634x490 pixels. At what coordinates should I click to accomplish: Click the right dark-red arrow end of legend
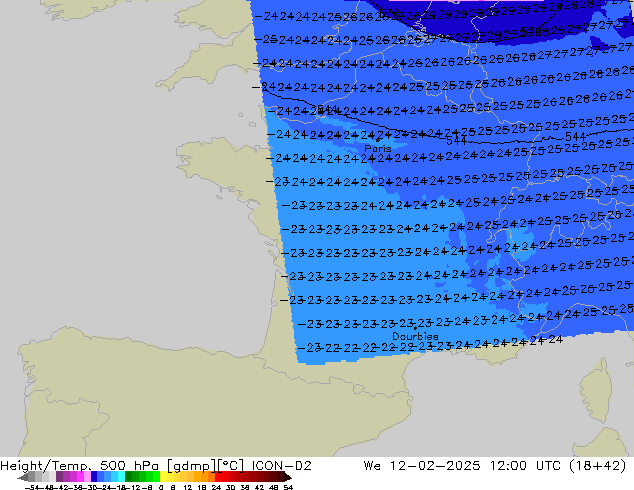pos(288,477)
